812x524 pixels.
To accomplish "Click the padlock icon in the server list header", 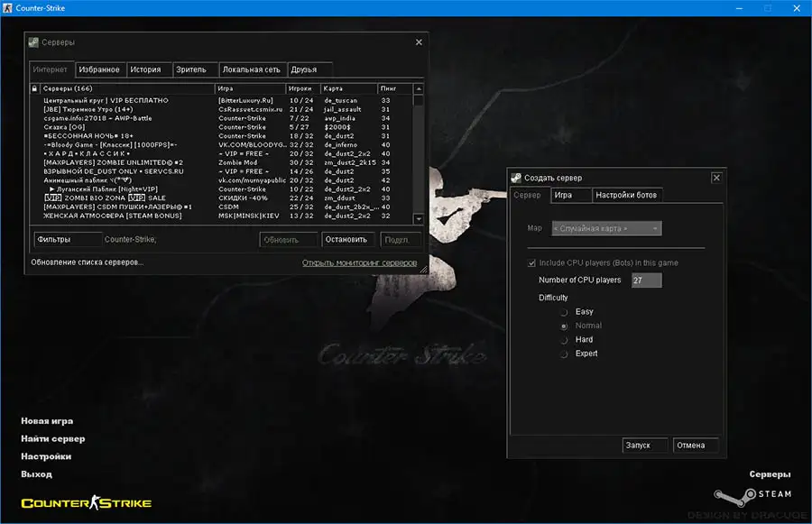I will pyautogui.click(x=36, y=88).
